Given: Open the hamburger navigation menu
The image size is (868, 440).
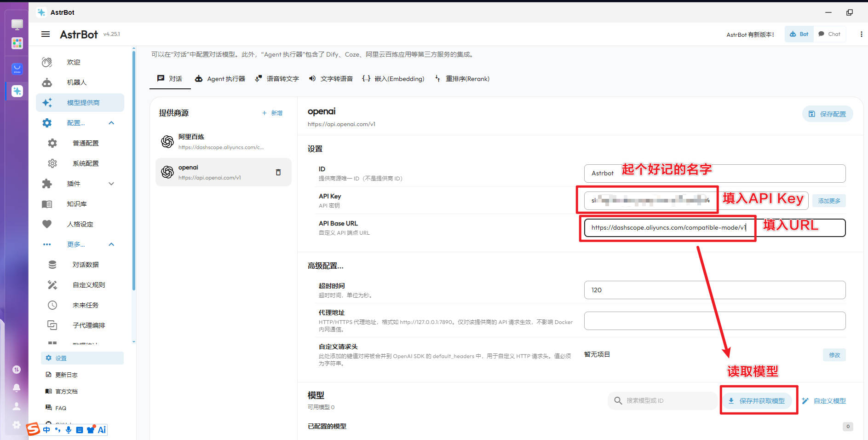Looking at the screenshot, I should (46, 34).
